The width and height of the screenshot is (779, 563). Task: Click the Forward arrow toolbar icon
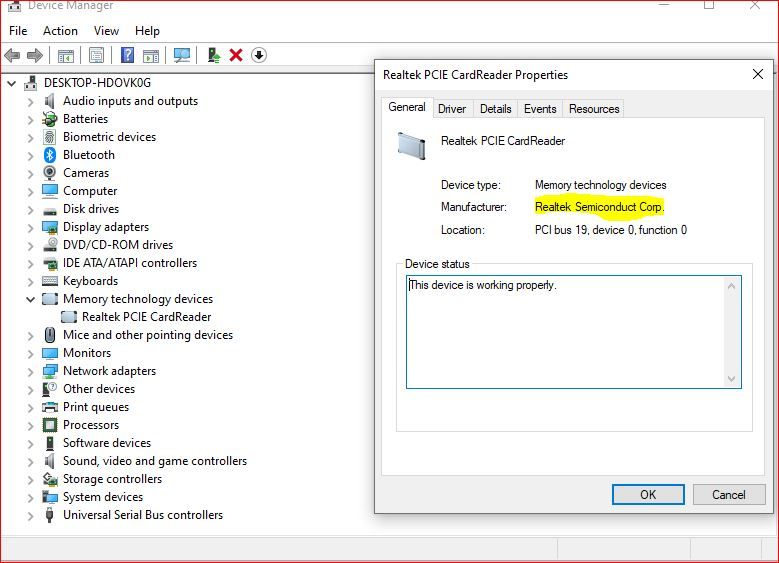pyautogui.click(x=34, y=55)
